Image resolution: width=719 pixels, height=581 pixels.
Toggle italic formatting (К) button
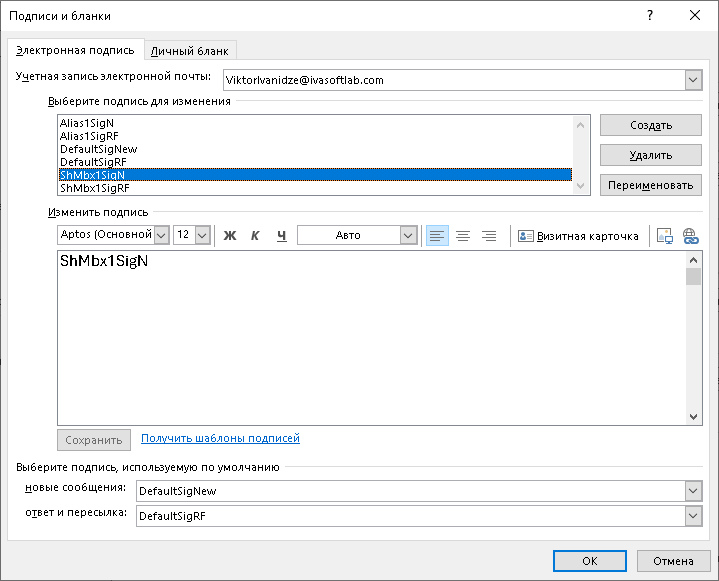(x=255, y=236)
